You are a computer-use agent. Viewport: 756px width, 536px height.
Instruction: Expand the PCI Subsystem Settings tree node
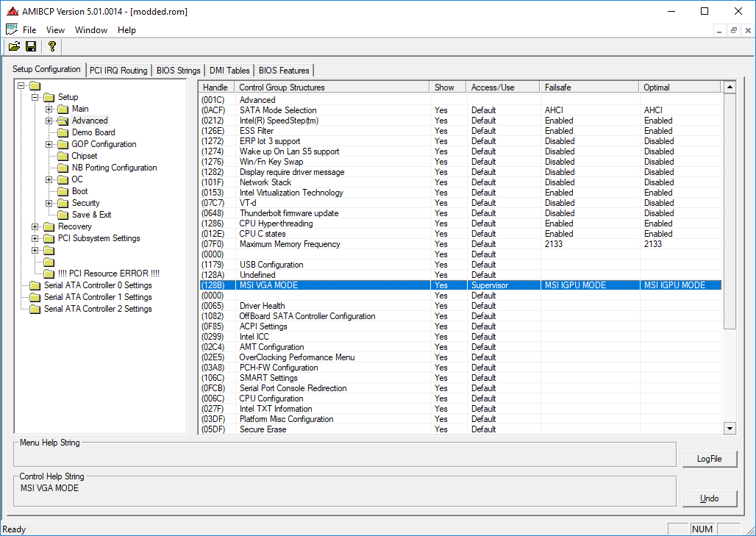point(35,239)
